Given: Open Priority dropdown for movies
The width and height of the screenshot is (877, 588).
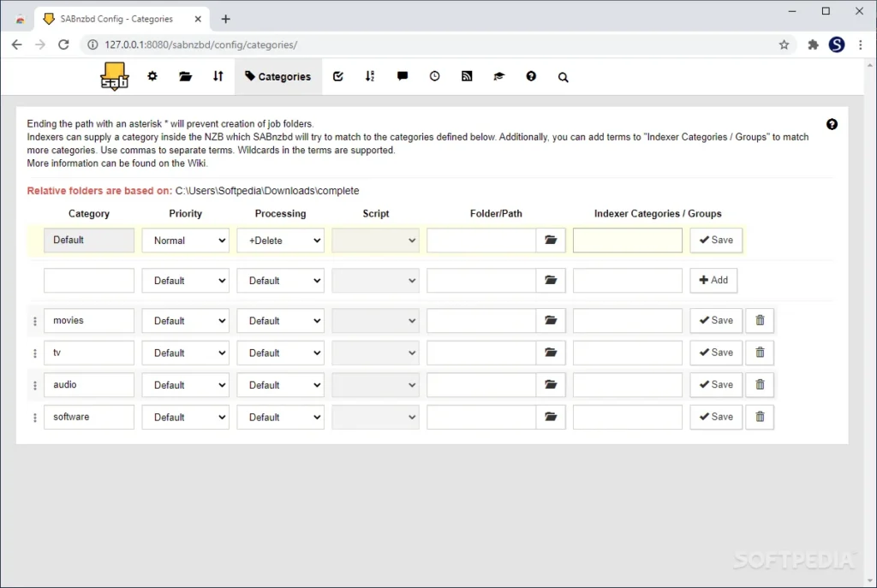Looking at the screenshot, I should click(185, 321).
